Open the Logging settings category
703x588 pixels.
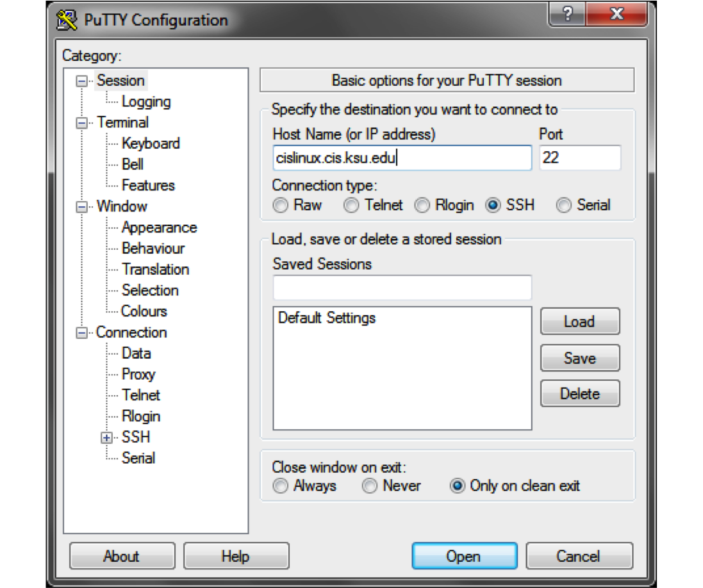(146, 102)
